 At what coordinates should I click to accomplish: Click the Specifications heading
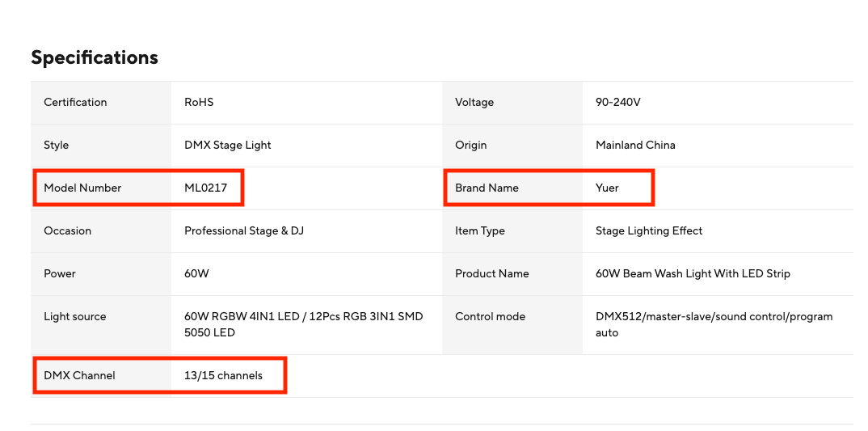tap(95, 57)
